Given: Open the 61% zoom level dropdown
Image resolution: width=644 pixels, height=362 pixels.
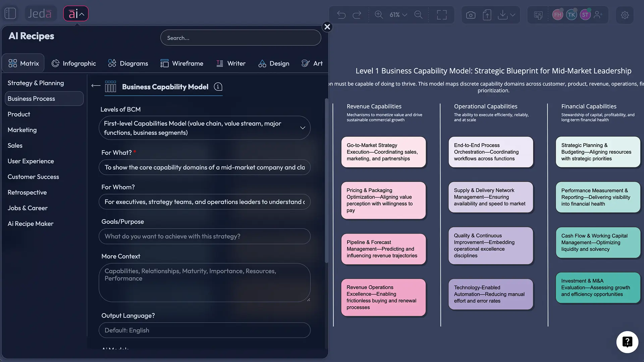Looking at the screenshot, I should point(398,15).
